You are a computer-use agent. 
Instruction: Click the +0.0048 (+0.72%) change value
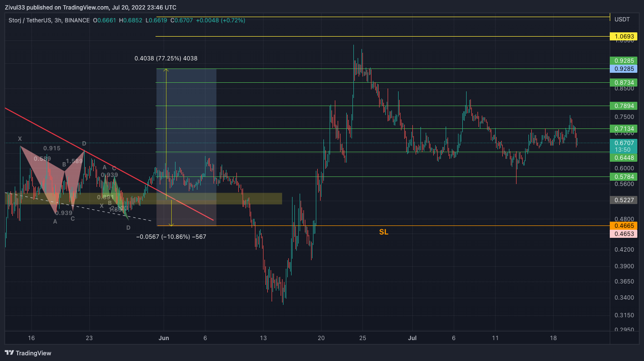[220, 20]
